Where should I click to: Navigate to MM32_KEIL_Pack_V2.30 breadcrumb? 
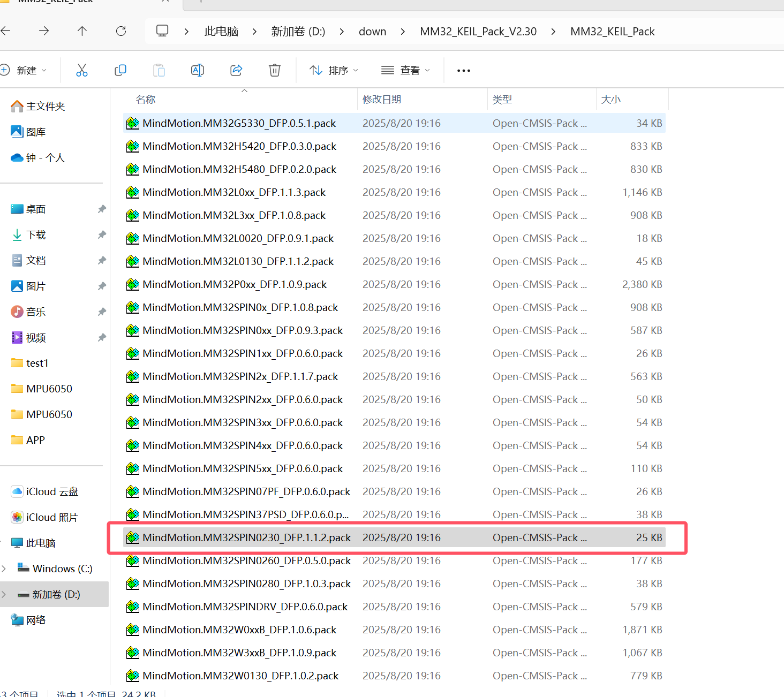coord(478,32)
